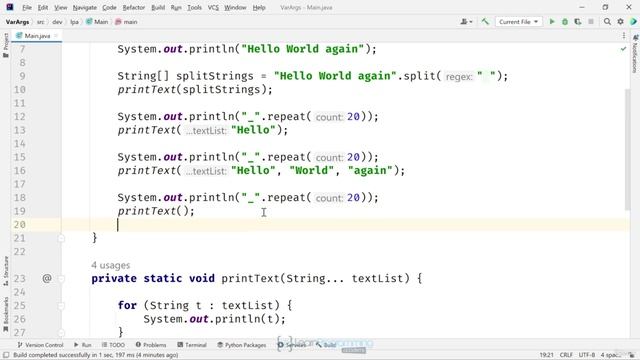The image size is (640, 360).
Task: Click the green inspection checkmark widget
Action: [623, 49]
